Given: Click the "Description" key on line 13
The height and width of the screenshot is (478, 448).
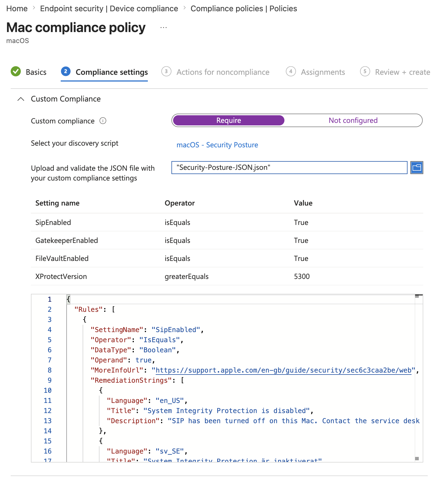Looking at the screenshot, I should click(133, 421).
